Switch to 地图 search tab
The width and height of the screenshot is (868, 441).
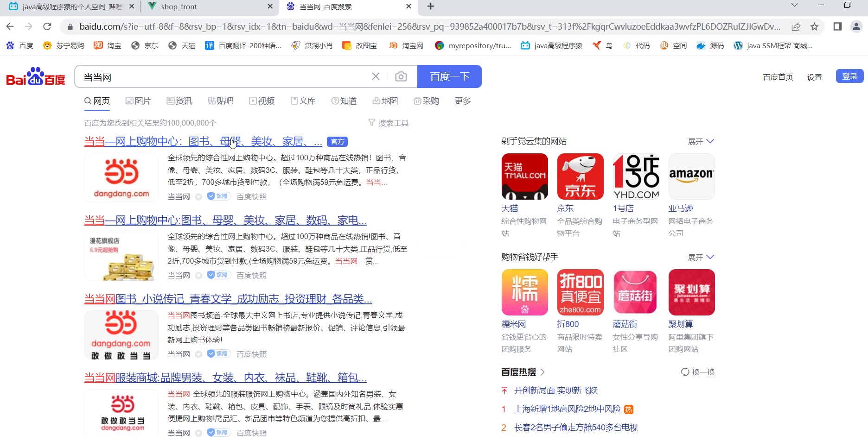coord(385,101)
